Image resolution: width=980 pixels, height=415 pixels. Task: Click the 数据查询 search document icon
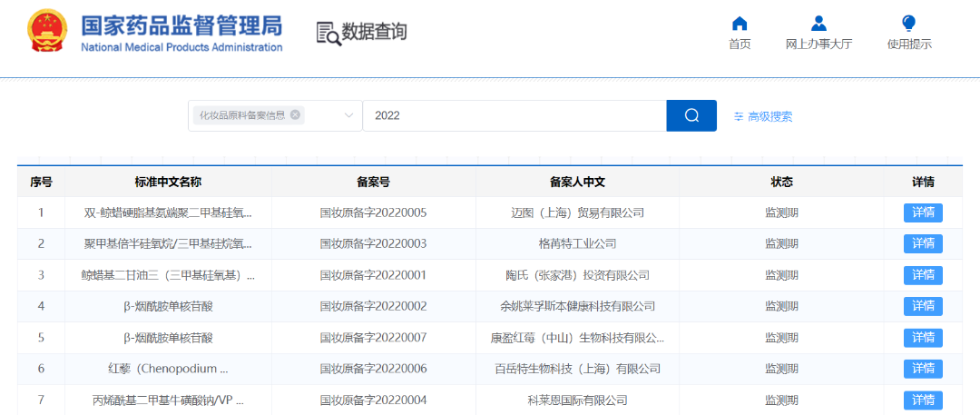pyautogui.click(x=328, y=33)
